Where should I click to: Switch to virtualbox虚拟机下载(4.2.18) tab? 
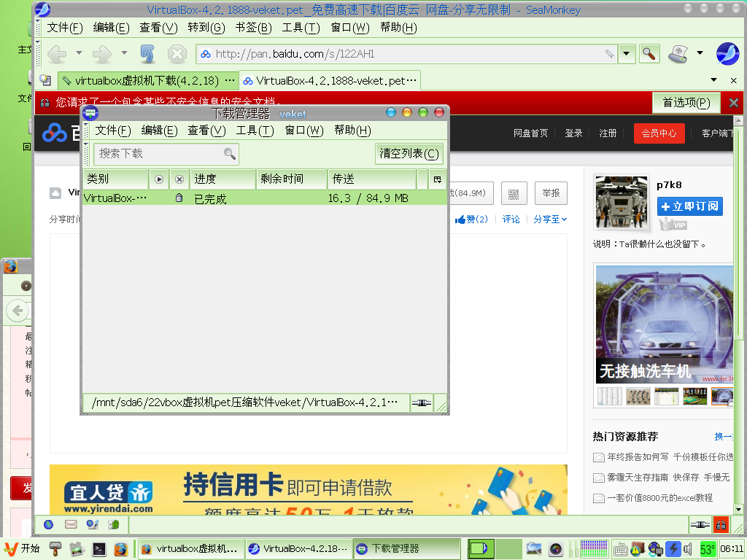pos(147,81)
